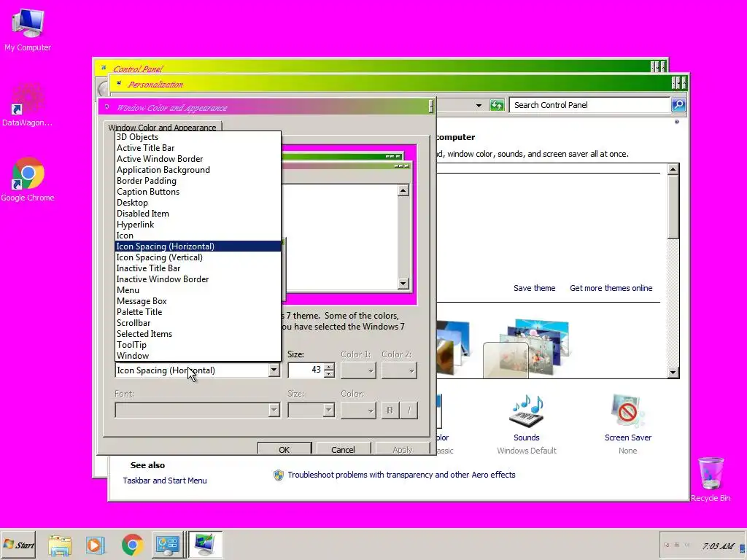Open the Font name dropdown

point(197,410)
